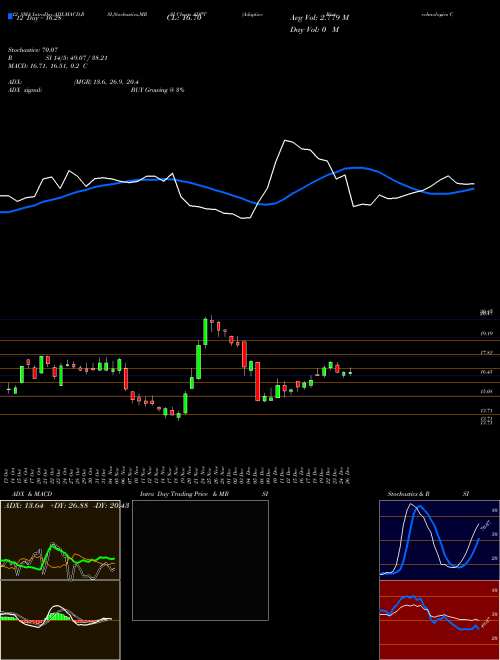Click the 'BUY Growing @ 3%' signal text
The width and height of the screenshot is (500, 660).
pyautogui.click(x=157, y=90)
